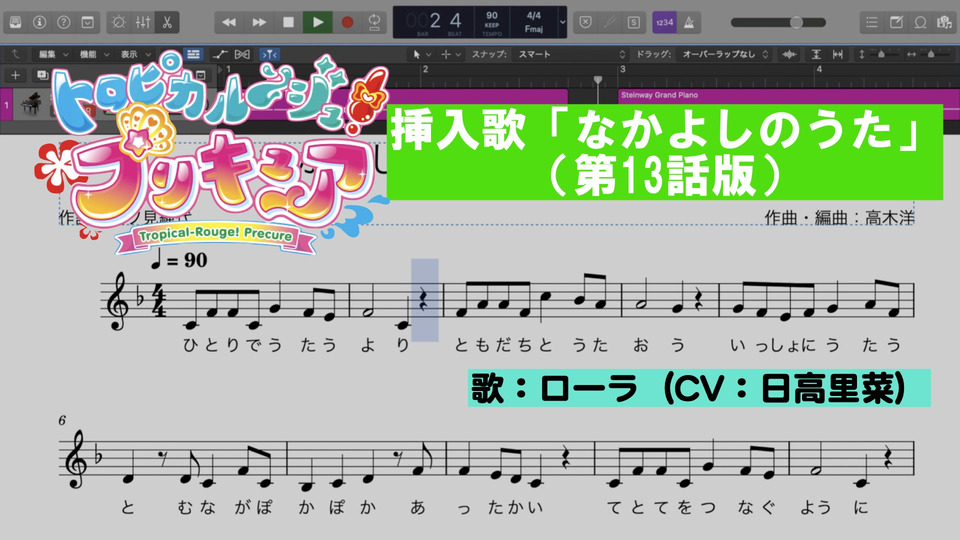Click the Fmaj key signature
960x540 pixels.
click(533, 29)
